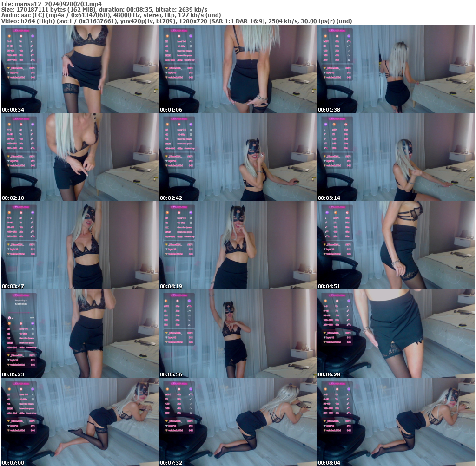Click the strongest vibration wave icon in the tip menu

pos(32,60)
